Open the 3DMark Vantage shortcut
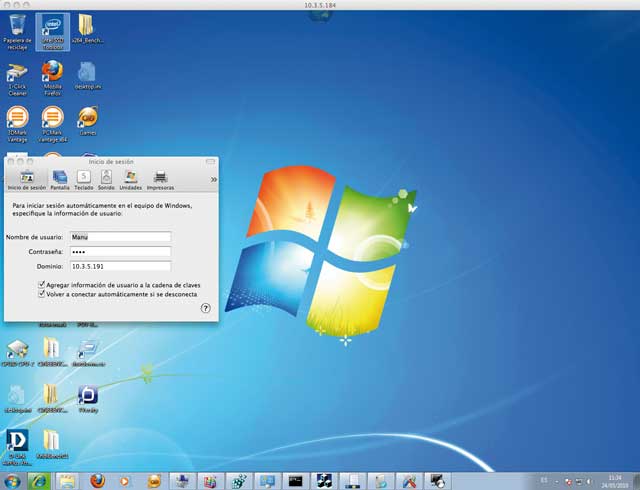This screenshot has height=490, width=640. click(x=17, y=124)
